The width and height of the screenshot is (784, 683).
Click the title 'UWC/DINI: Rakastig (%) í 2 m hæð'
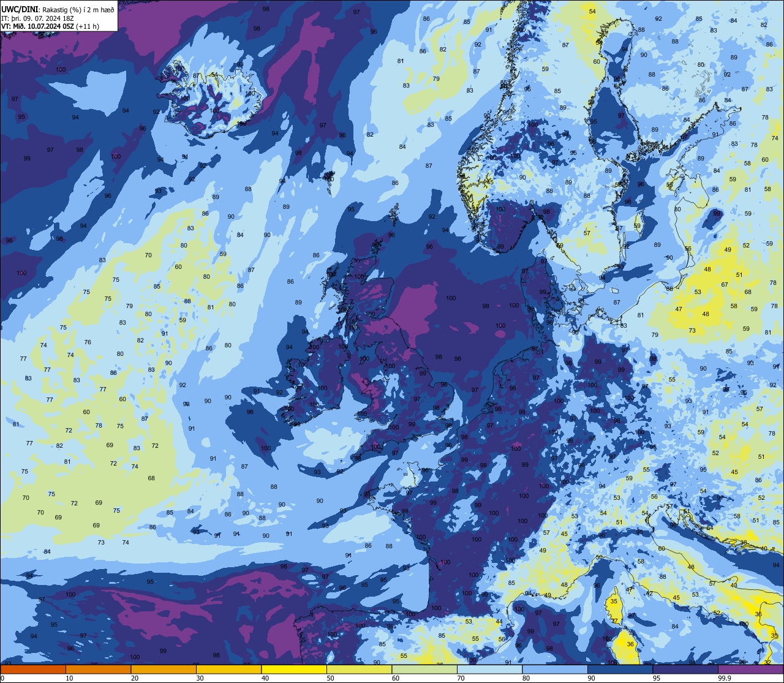[x=58, y=9]
